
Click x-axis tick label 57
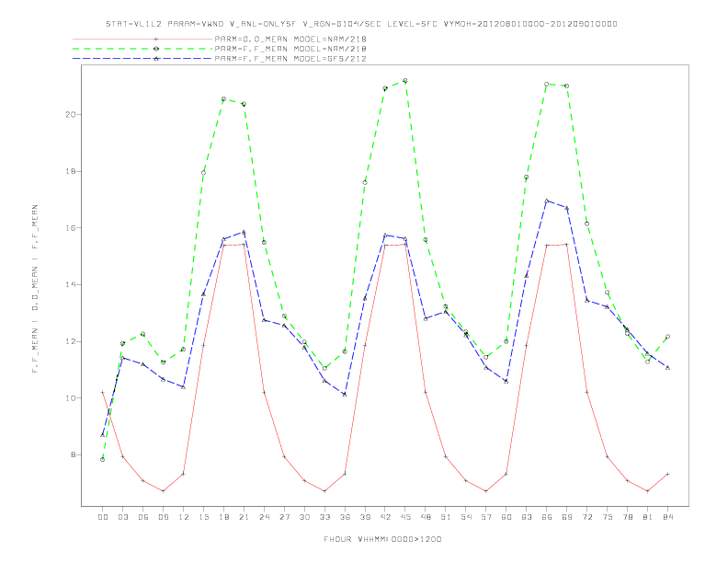tap(486, 517)
